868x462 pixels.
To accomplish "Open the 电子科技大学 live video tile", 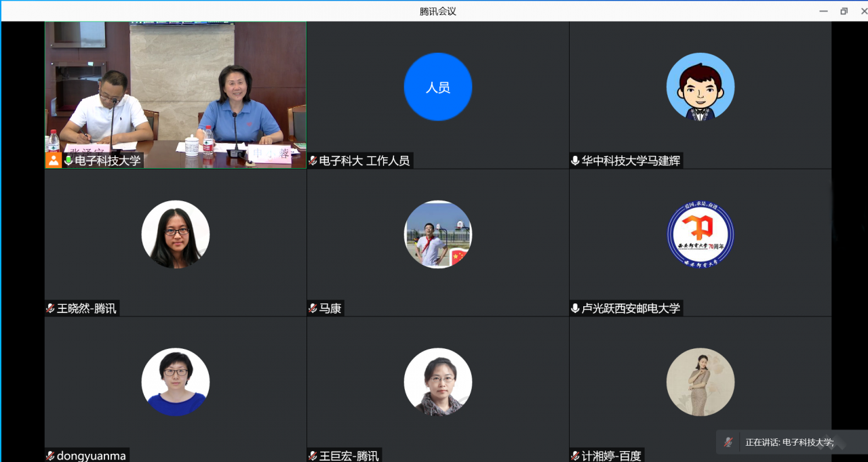I will click(x=175, y=88).
